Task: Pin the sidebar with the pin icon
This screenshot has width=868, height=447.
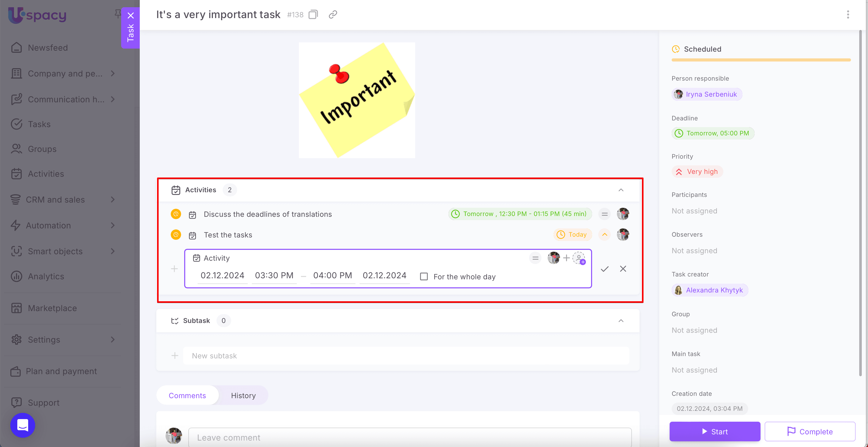Action: [117, 13]
